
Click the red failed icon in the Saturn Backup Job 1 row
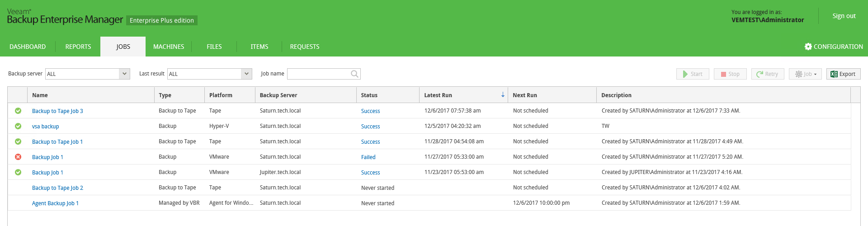[18, 157]
